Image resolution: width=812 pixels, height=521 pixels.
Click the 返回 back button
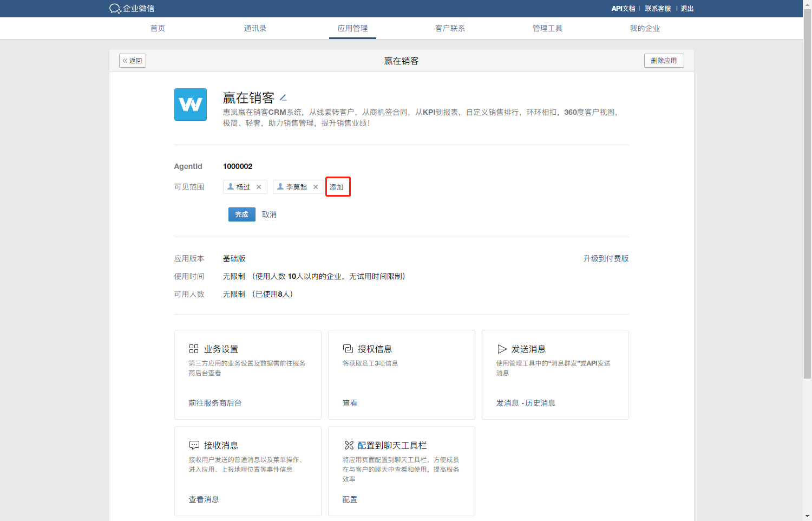133,61
